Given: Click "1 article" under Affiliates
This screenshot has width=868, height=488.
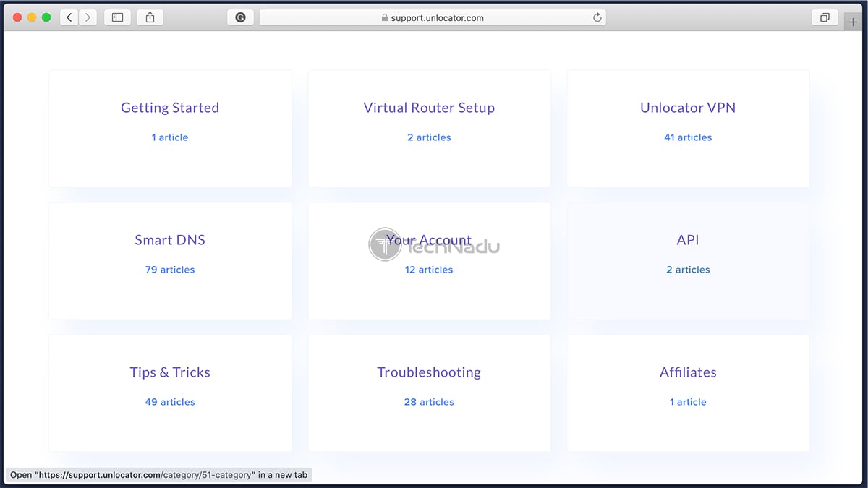Looking at the screenshot, I should (688, 402).
